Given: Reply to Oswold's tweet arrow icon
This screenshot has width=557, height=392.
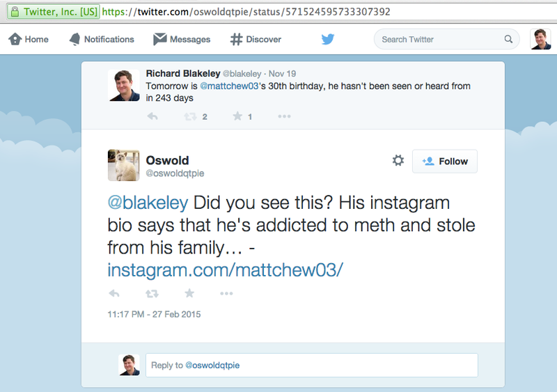Looking at the screenshot, I should [114, 293].
